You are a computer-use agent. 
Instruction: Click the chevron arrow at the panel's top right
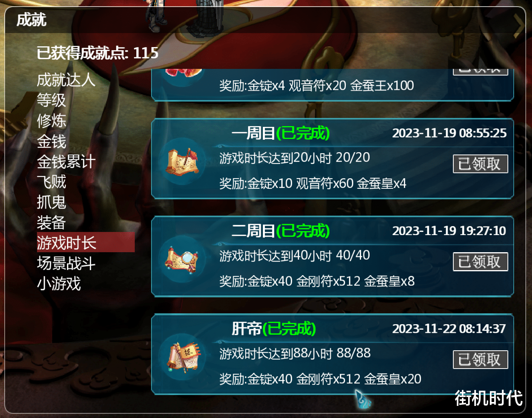pyautogui.click(x=518, y=26)
